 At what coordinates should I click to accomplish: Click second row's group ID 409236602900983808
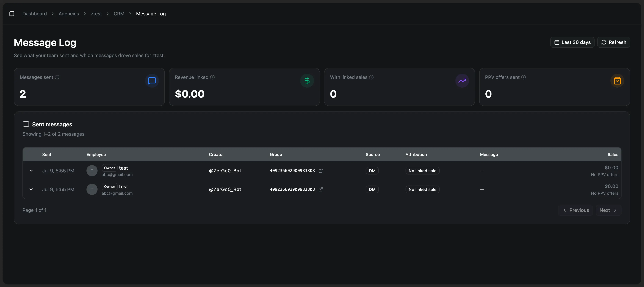click(x=292, y=189)
